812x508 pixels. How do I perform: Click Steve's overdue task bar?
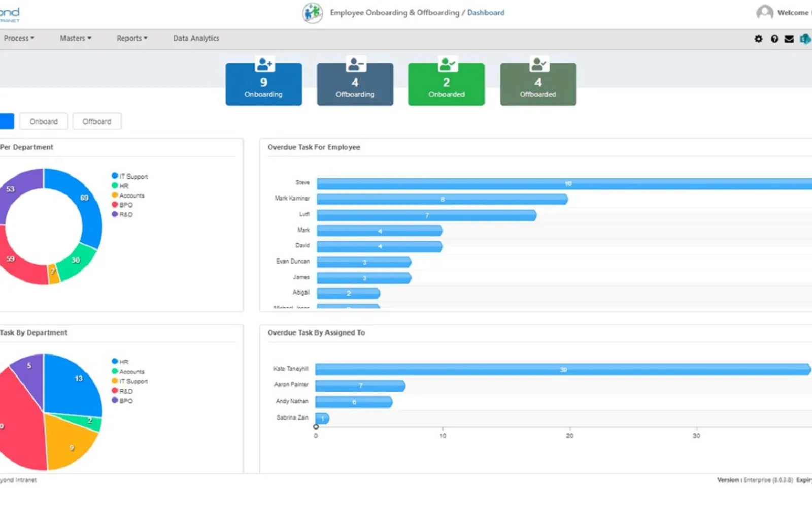(564, 183)
